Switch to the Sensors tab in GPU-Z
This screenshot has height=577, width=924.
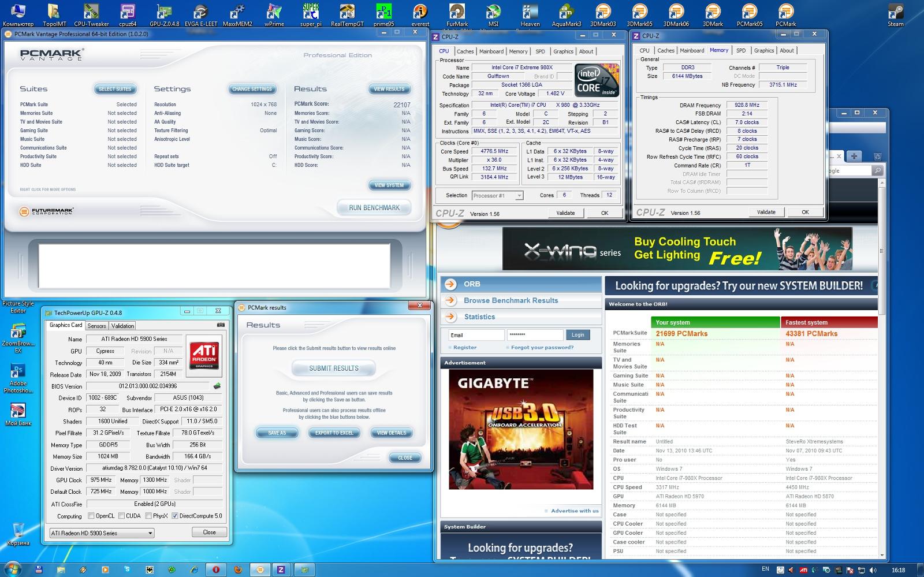[96, 326]
